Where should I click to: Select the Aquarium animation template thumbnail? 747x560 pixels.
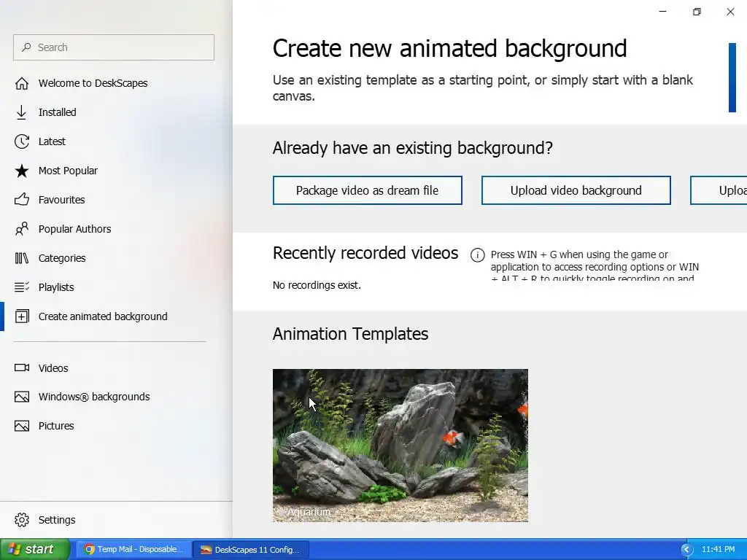[x=400, y=446]
